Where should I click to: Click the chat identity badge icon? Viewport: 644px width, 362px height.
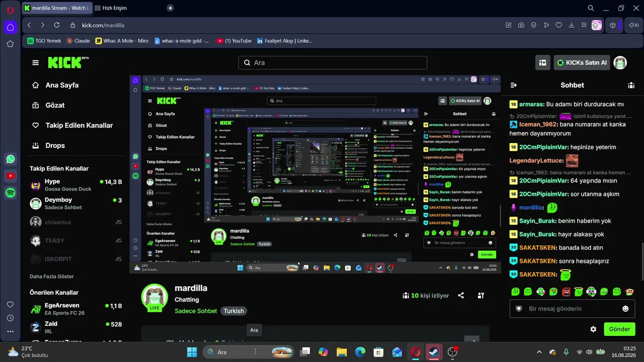pos(519,309)
